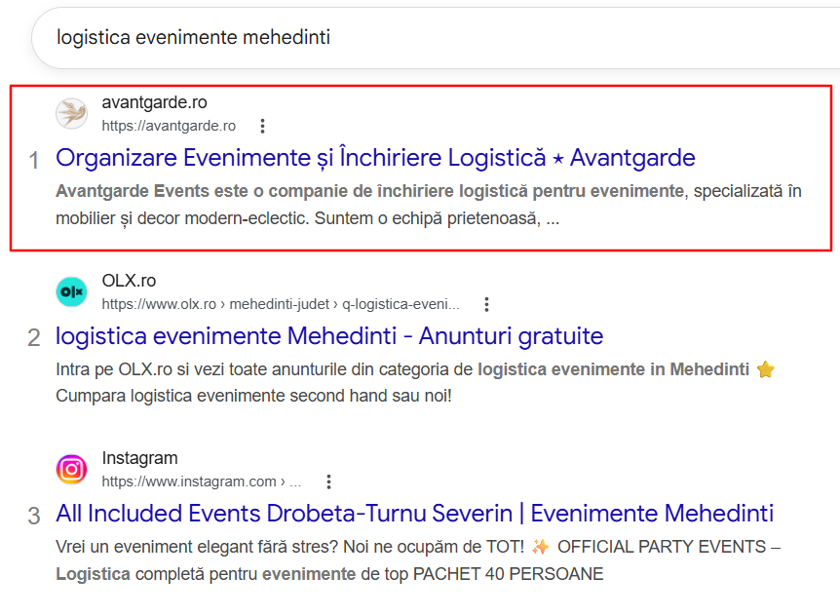The height and width of the screenshot is (616, 840).
Task: Click the OLX.ro teal favicon
Action: coord(72,292)
